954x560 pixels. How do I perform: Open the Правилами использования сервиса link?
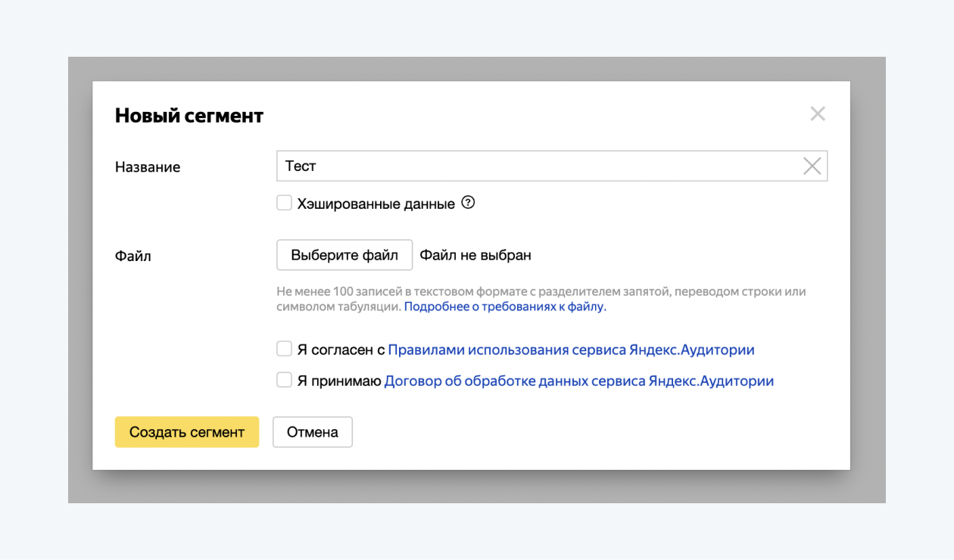click(x=572, y=349)
